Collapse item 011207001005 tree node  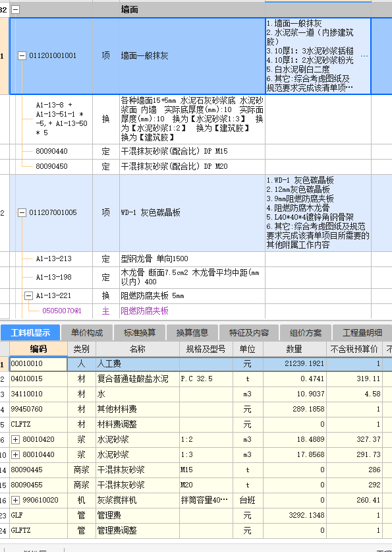(22, 212)
